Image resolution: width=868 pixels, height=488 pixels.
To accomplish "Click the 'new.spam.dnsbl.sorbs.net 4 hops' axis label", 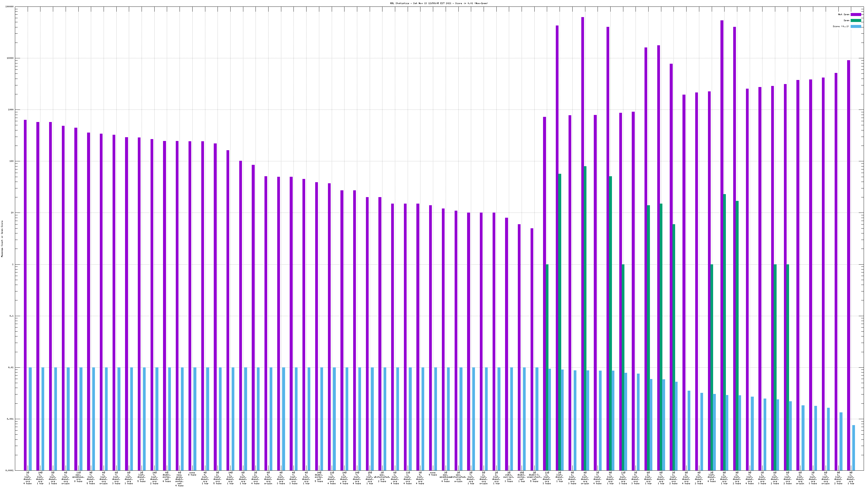I will [179, 479].
